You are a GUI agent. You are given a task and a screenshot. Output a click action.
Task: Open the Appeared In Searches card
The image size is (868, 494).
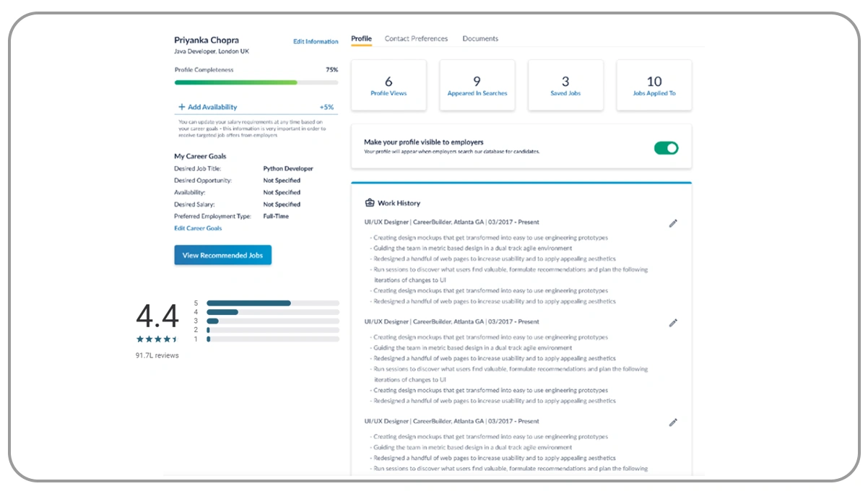tap(477, 85)
